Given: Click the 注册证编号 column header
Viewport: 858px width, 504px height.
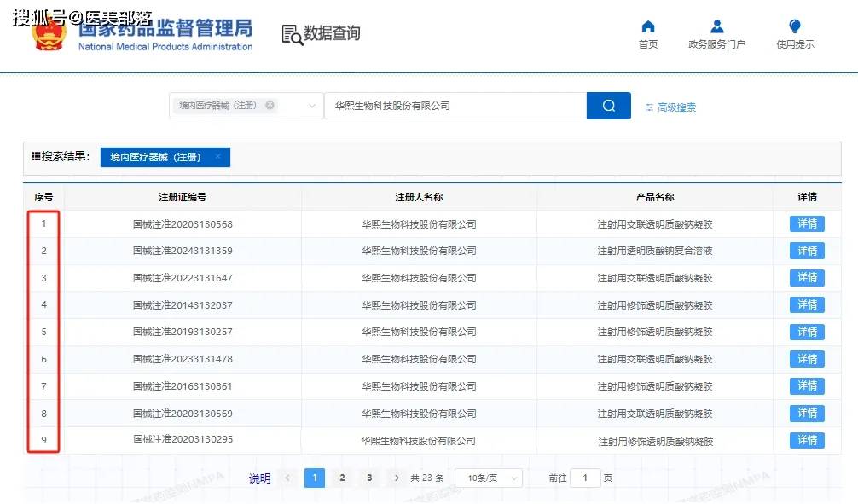Looking at the screenshot, I should click(x=183, y=197).
